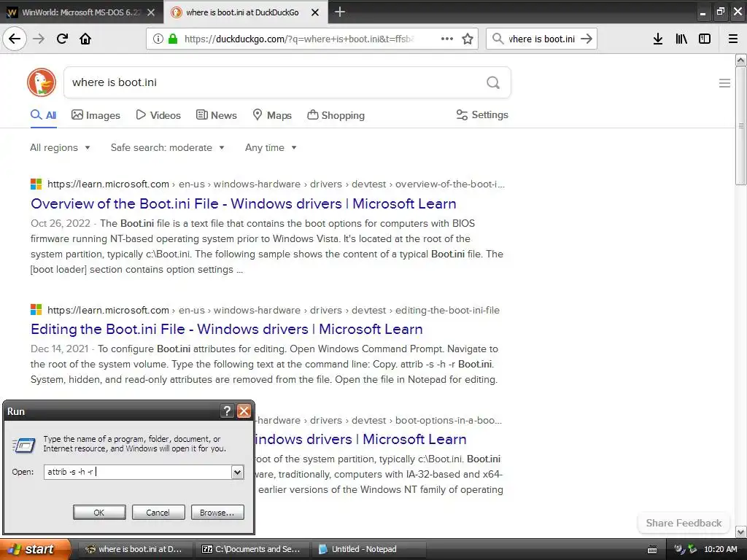
Task: Click the green padlock security icon
Action: coord(173,39)
